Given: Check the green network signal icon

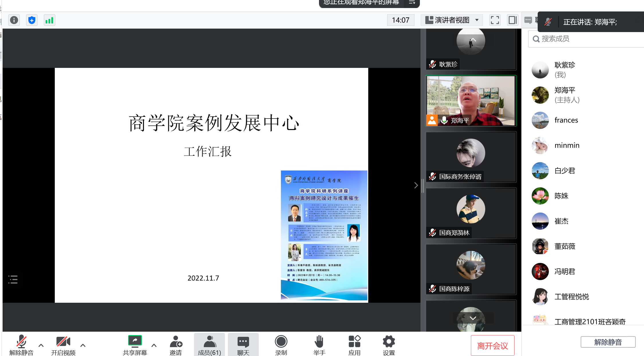Looking at the screenshot, I should [49, 20].
